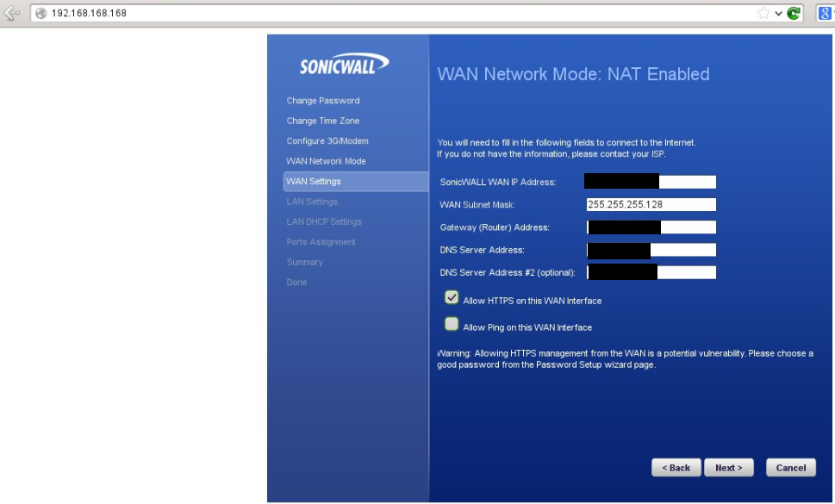Select the highlighted WAN Settings step
The image size is (835, 504).
pos(314,182)
